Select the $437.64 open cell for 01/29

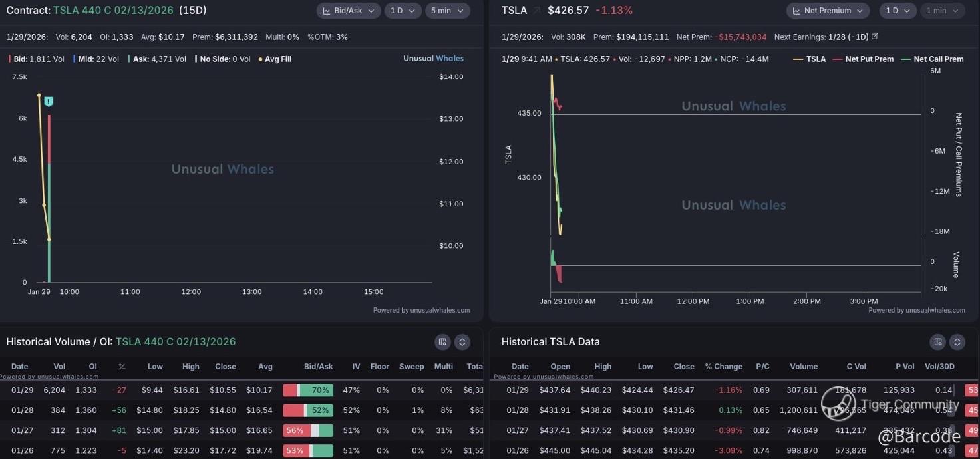point(554,390)
